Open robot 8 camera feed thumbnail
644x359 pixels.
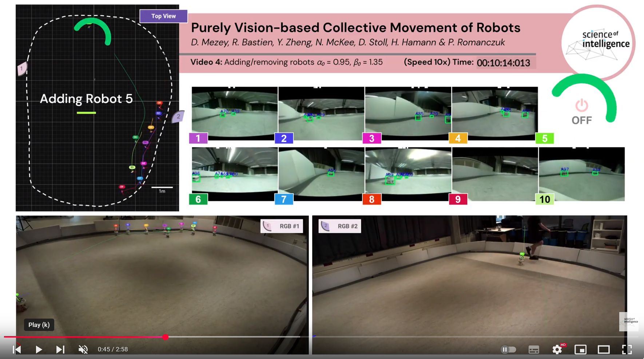point(408,174)
